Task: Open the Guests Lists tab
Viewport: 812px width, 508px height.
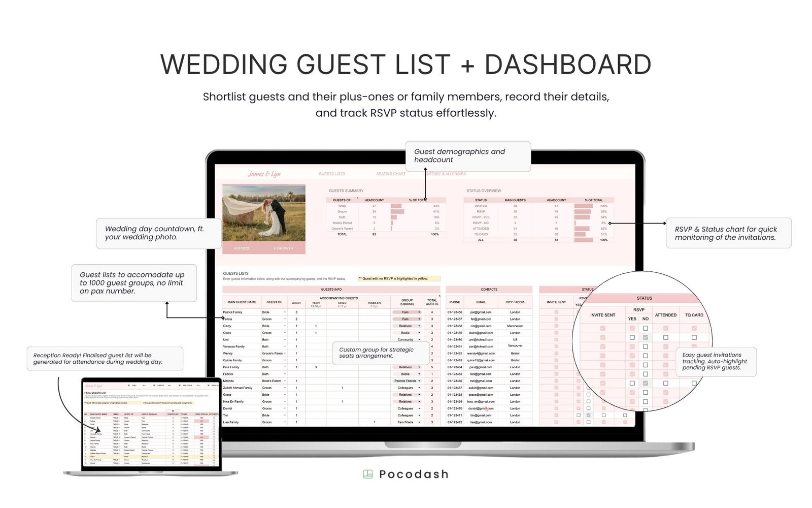Action: point(331,174)
